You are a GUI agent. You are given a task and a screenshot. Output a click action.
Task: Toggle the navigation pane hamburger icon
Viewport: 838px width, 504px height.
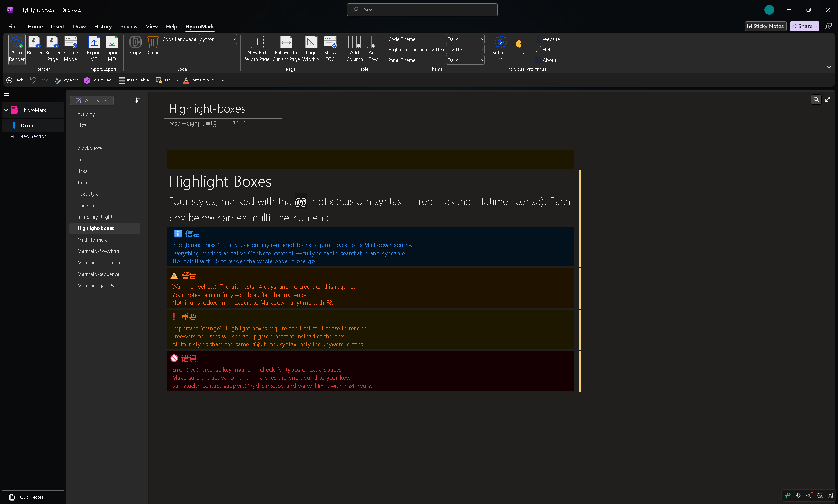6,95
